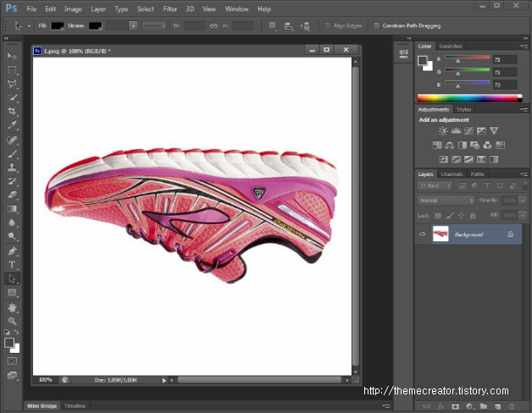Create a new layer icon
The height and width of the screenshot is (413, 532).
[497, 406]
